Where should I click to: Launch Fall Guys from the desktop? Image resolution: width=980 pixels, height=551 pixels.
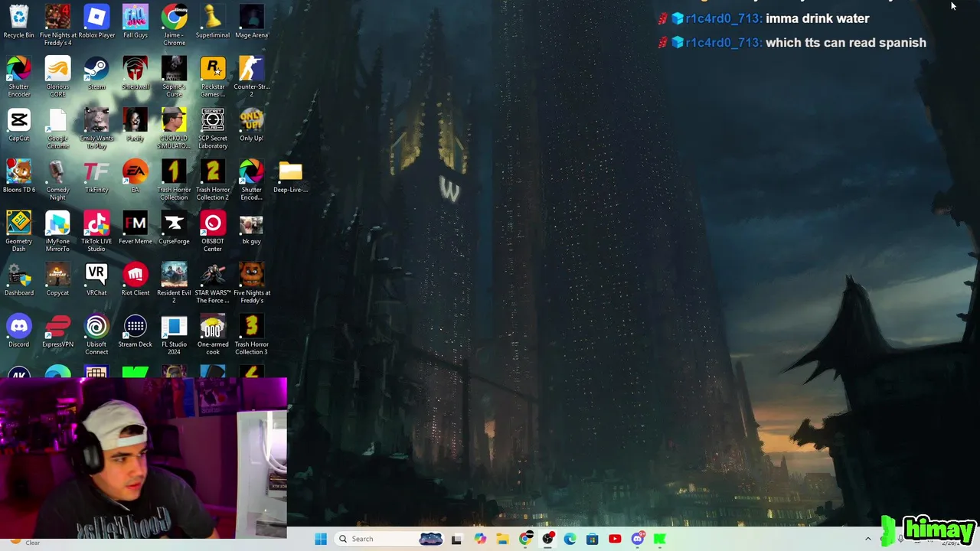[x=136, y=21]
